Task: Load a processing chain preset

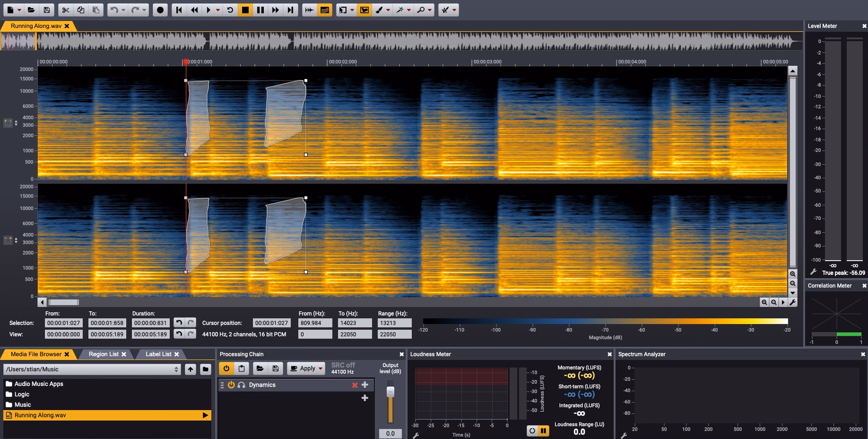Action: point(260,369)
